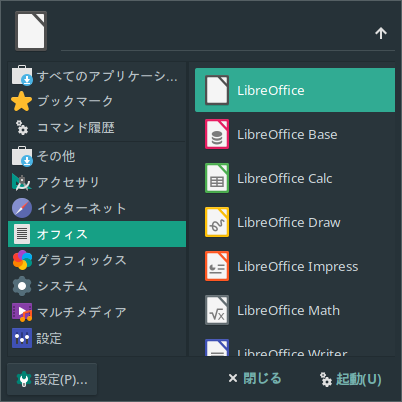
Task: Click the LibreOffice Calc spreadsheet icon
Action: (217, 178)
